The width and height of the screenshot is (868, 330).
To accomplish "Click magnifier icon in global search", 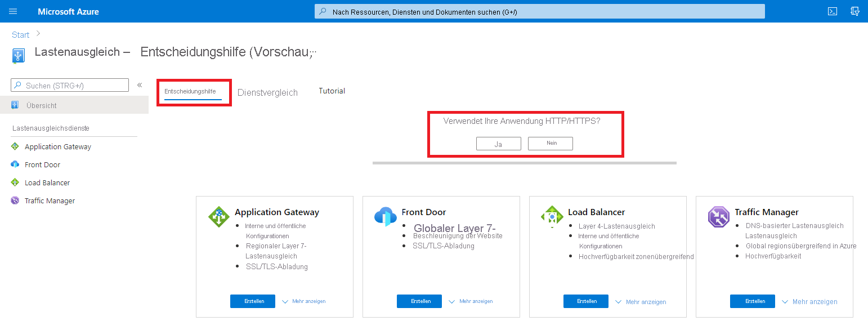I will coord(323,11).
